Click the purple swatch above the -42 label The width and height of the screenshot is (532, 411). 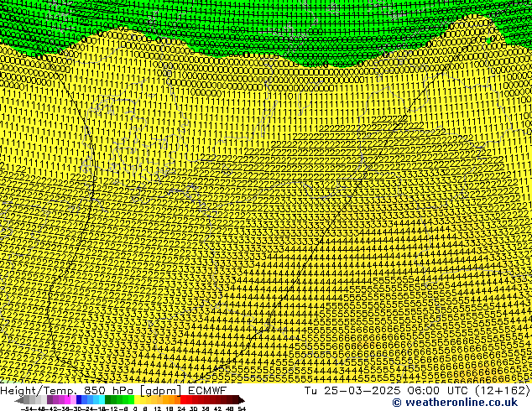point(50,401)
